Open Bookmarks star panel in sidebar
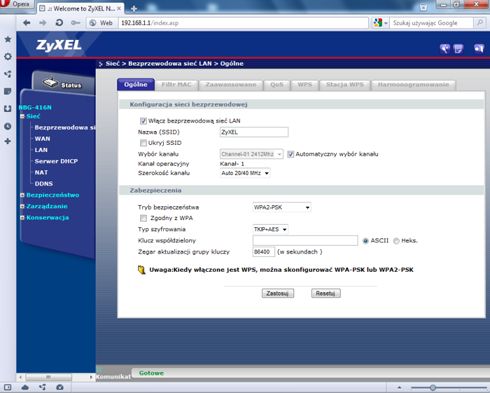 8,39
